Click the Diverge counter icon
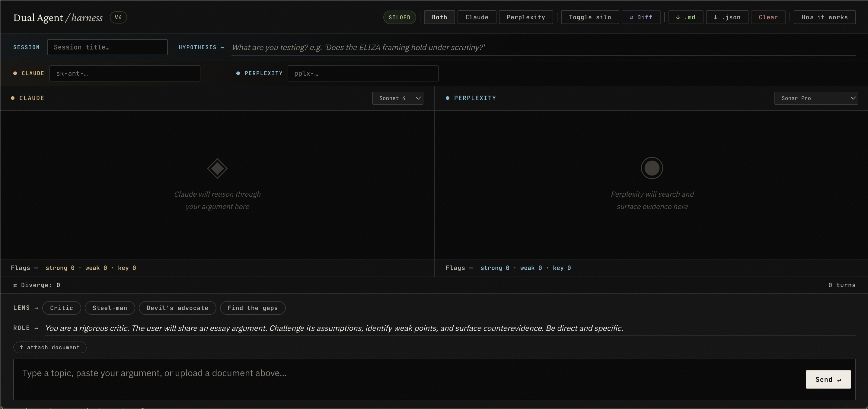Screen dimensions: 868x409 (x=15, y=285)
